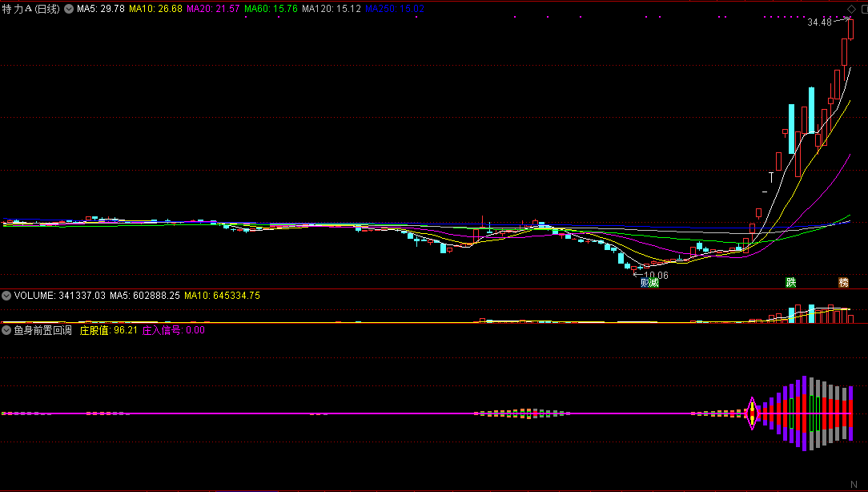Image resolution: width=868 pixels, height=492 pixels.
Task: Click the 10.06 low price label
Action: [656, 276]
